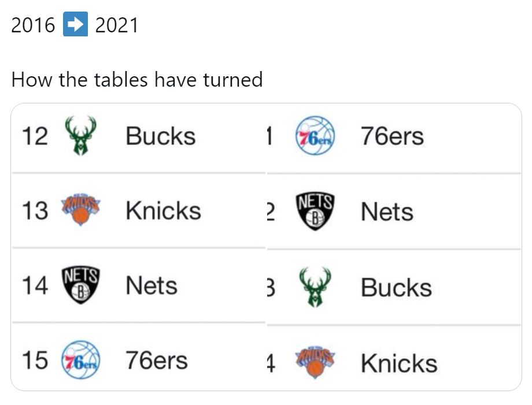
Task: Click the "Bucks" name in the left column
Action: [x=161, y=136]
